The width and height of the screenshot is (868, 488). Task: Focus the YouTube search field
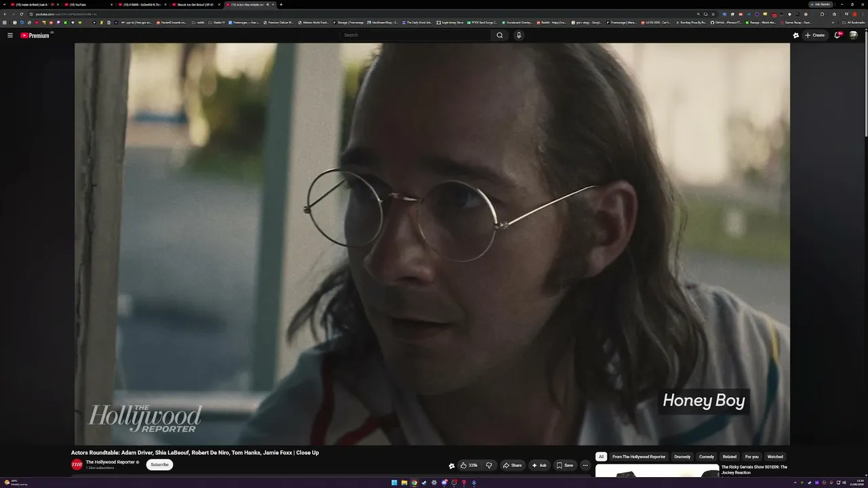[416, 35]
